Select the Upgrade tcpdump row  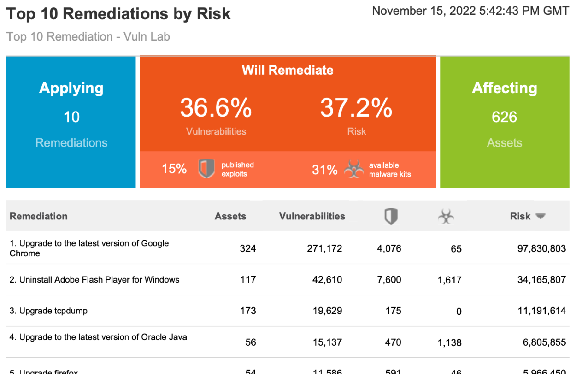[48, 311]
